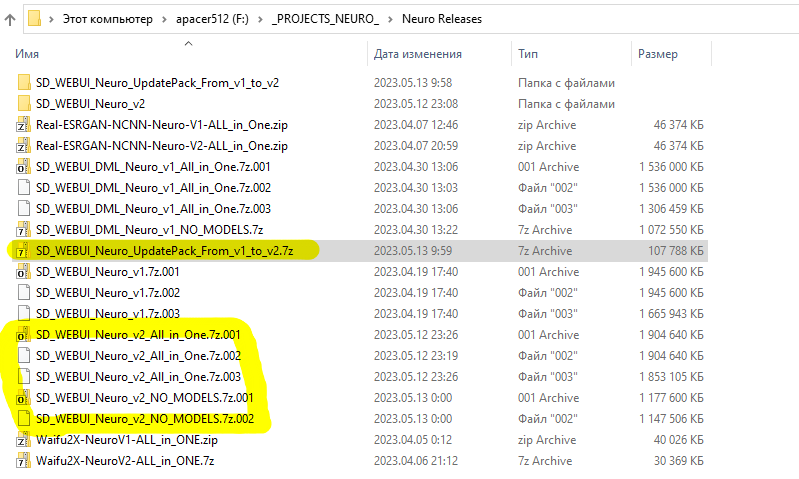This screenshot has height=479, width=799.
Task: Click the size value 1 306 459 КБ
Action: coord(672,208)
